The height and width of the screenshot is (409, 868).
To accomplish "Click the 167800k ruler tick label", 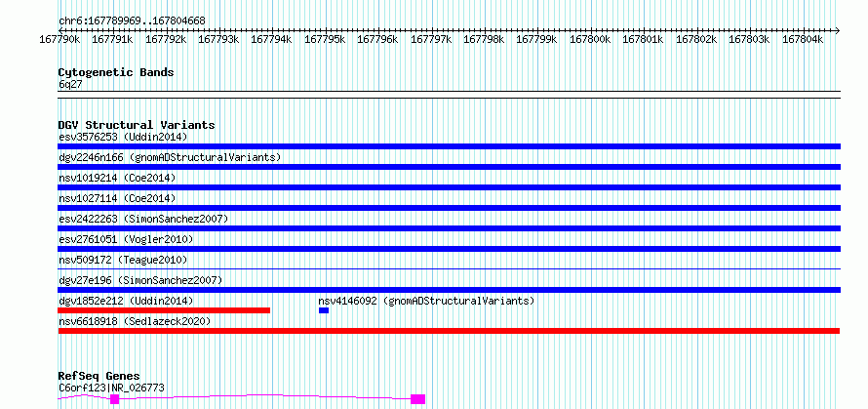I will pyautogui.click(x=590, y=39).
